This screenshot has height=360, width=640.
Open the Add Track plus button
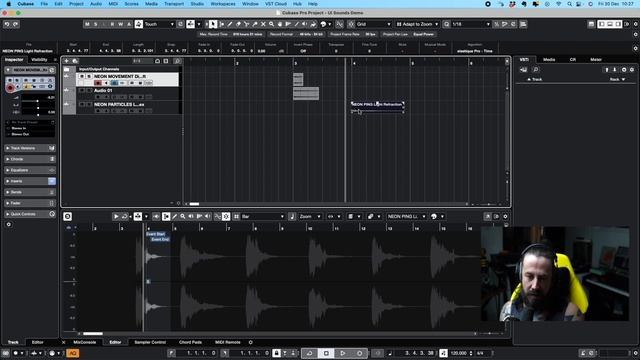click(x=67, y=61)
